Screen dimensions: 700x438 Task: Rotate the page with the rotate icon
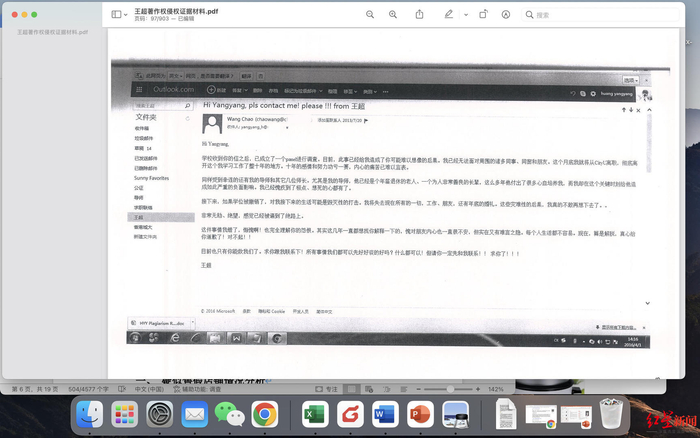483,15
